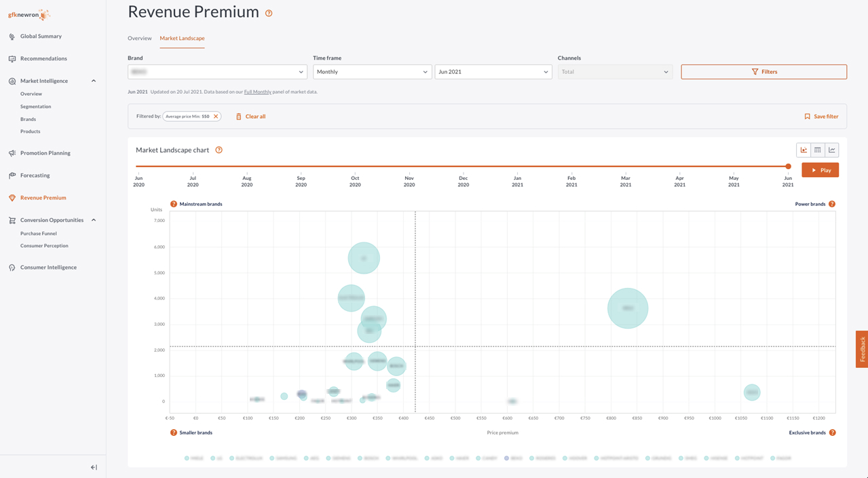This screenshot has height=478, width=868.
Task: Switch to table view icon
Action: click(x=818, y=150)
